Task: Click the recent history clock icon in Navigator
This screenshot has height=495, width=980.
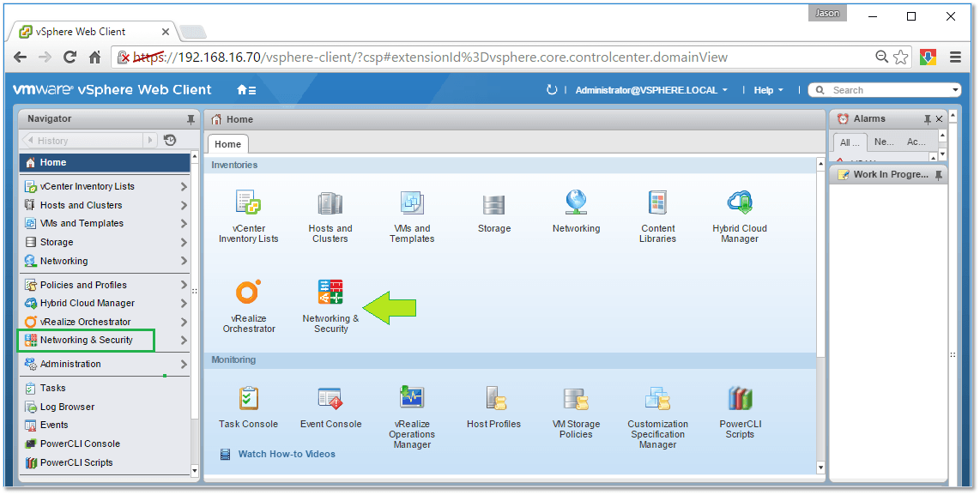Action: click(x=170, y=140)
